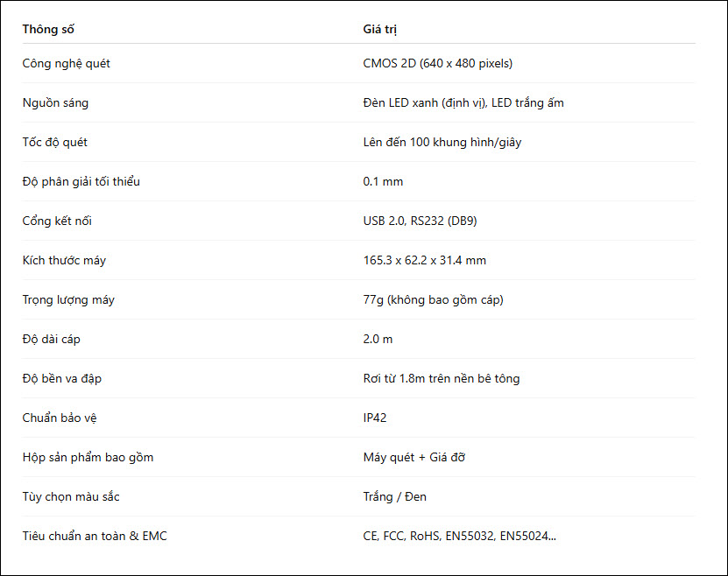Select the 'Kích thước máy' row label
The height and width of the screenshot is (576, 728).
(64, 261)
